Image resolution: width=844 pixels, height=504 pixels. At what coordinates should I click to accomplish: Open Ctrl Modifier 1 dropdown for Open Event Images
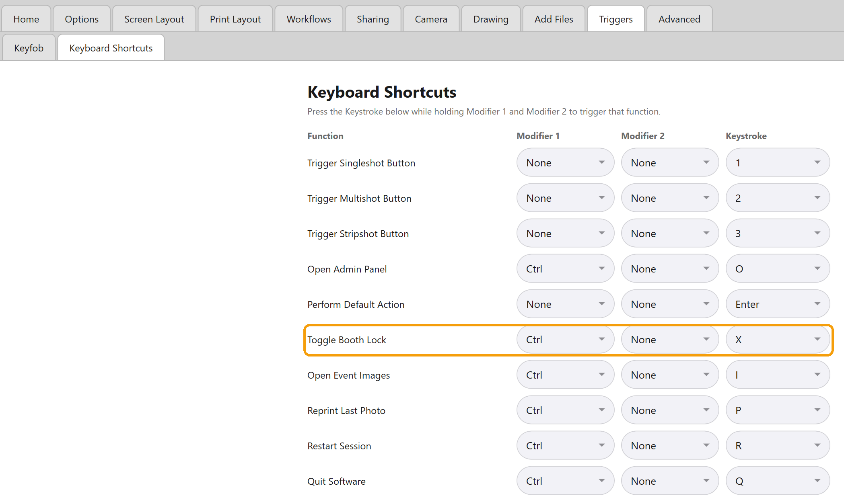565,375
